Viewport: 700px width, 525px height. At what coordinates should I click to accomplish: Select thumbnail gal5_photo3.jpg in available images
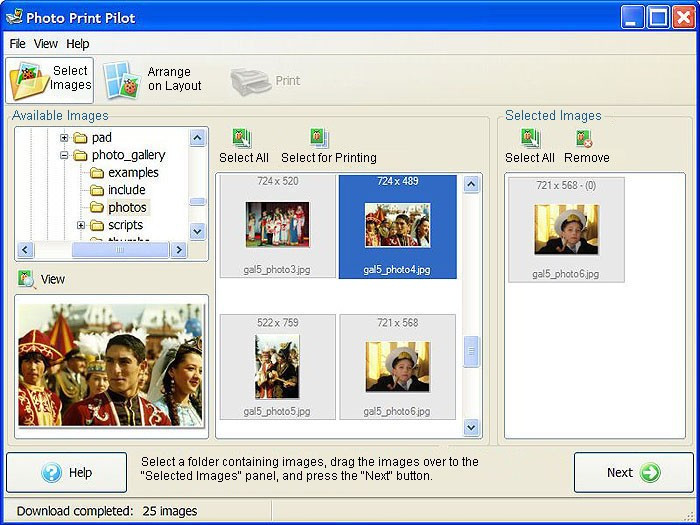point(278,226)
